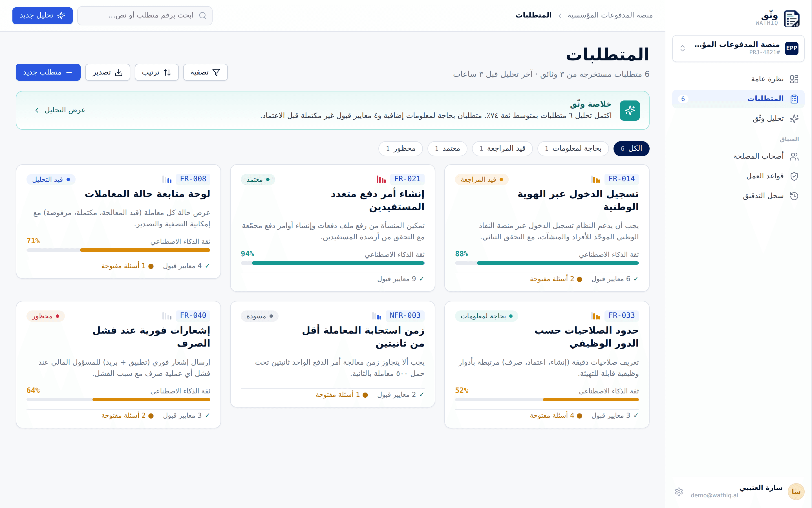
Task: Open قواعد العمل business rules
Action: pos(738,176)
